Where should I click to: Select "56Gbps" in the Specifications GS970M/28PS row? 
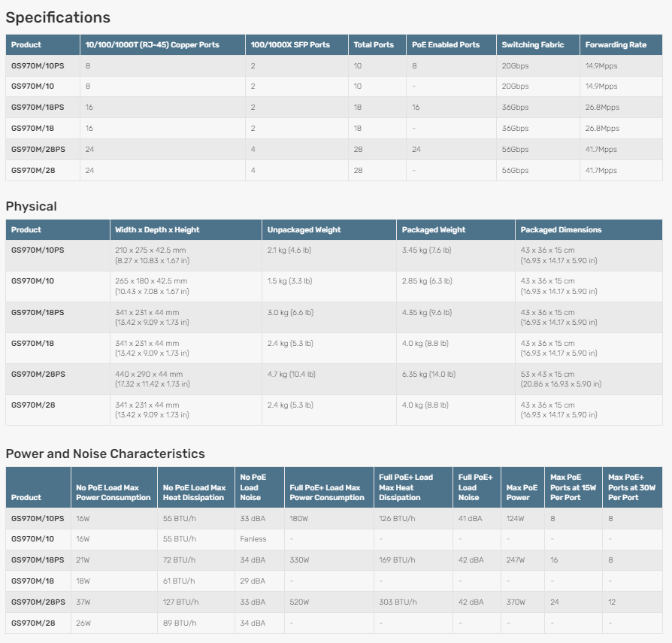point(515,149)
